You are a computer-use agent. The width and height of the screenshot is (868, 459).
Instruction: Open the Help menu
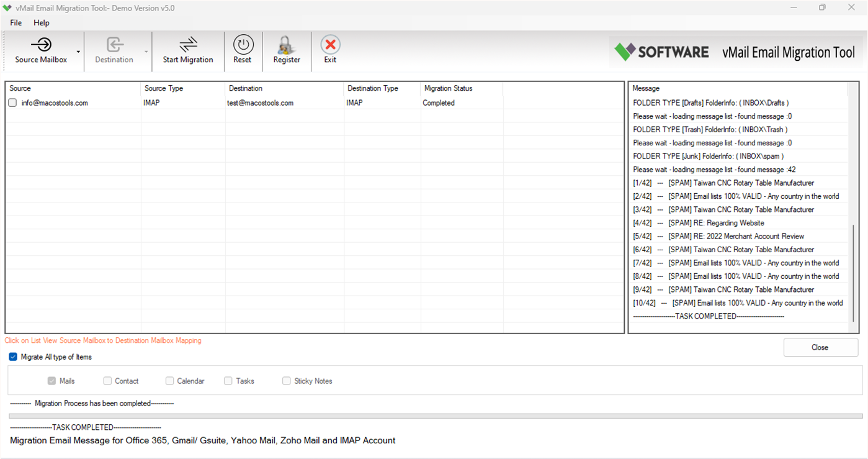tap(41, 22)
